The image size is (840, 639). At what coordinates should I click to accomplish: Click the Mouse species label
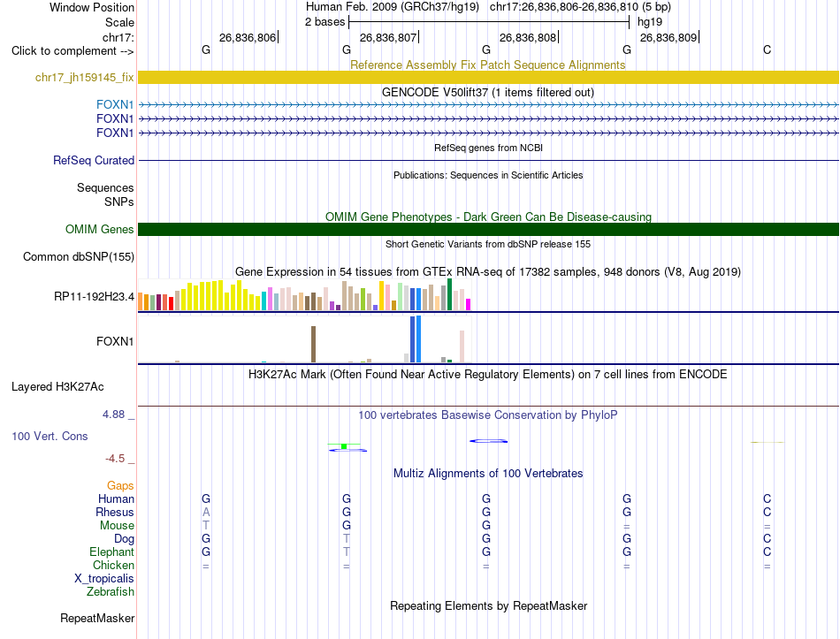pyautogui.click(x=117, y=526)
